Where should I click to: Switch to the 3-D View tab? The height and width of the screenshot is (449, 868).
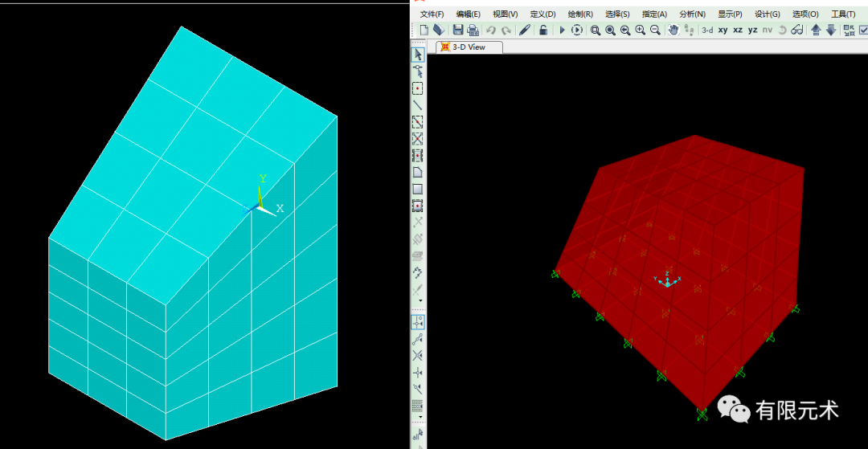(x=469, y=47)
